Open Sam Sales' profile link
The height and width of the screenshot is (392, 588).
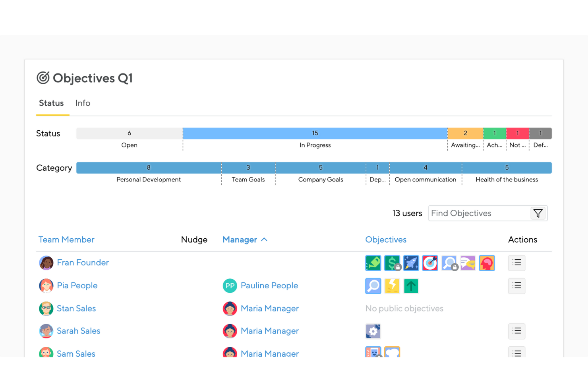tap(76, 353)
